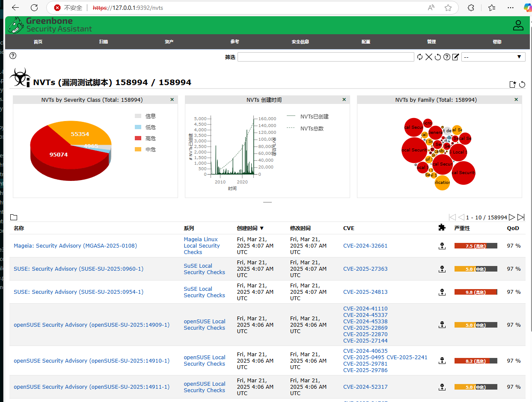
Task: Open Mageia Security Advisory MGASA-2025-0108 link
Action: click(x=75, y=246)
